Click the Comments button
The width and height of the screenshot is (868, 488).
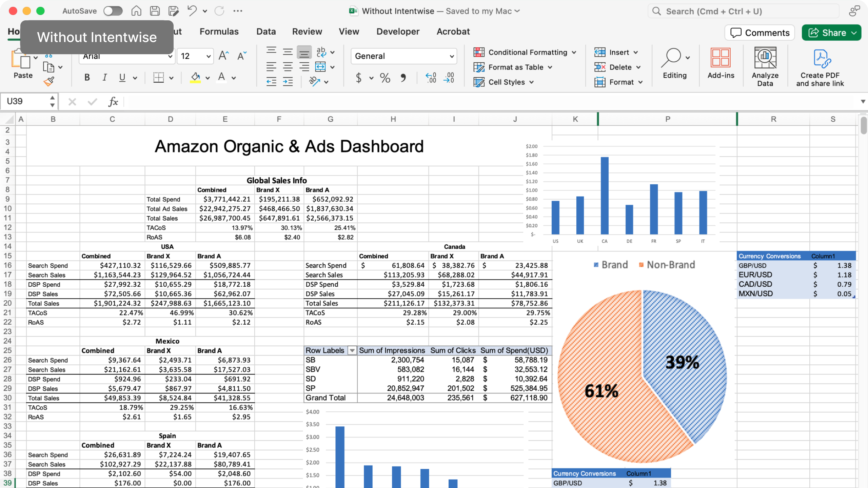(x=759, y=33)
